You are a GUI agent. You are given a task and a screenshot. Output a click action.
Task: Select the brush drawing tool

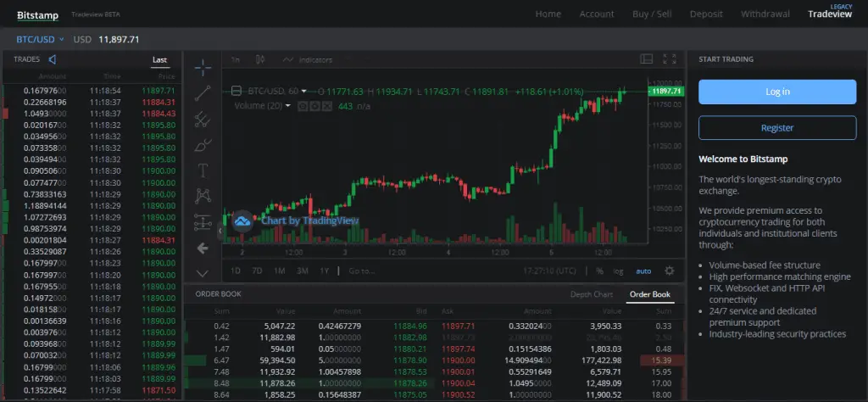point(203,145)
